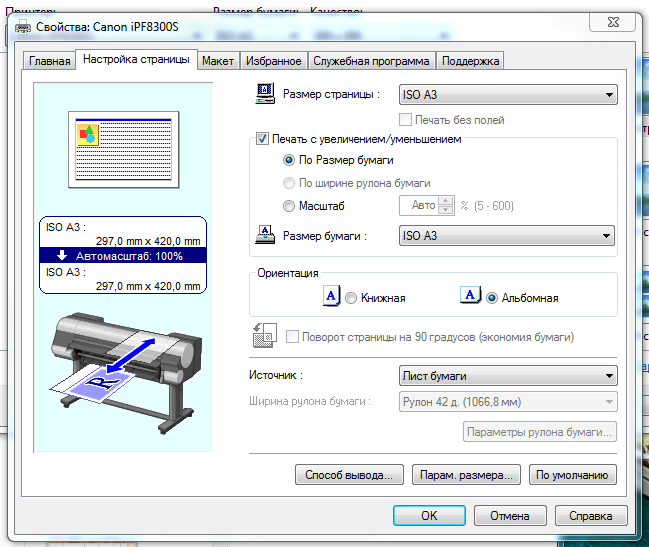Image resolution: width=649 pixels, height=547 pixels.
Task: Select По Размер бумаги radio option
Action: (288, 160)
